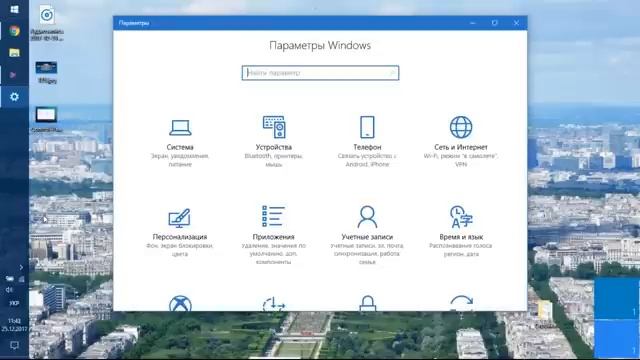Open the Система settings category
Viewport: 640px width, 360px height.
180,142
